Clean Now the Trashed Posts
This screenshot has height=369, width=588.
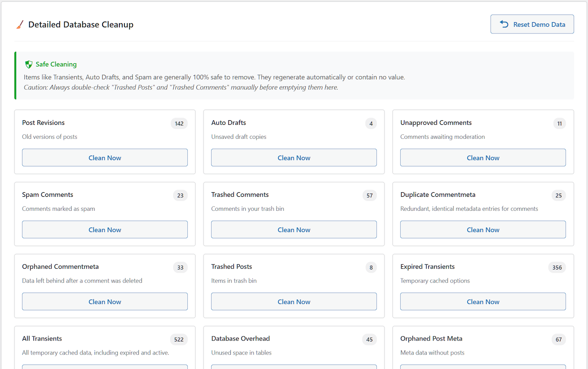click(294, 301)
